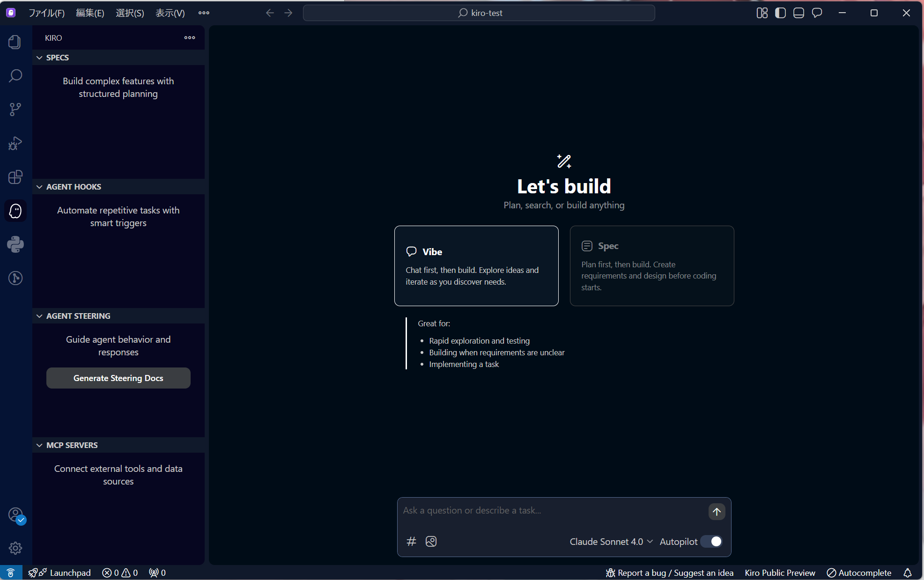This screenshot has width=924, height=580.
Task: Open the Python sidebar icon
Action: 15,244
